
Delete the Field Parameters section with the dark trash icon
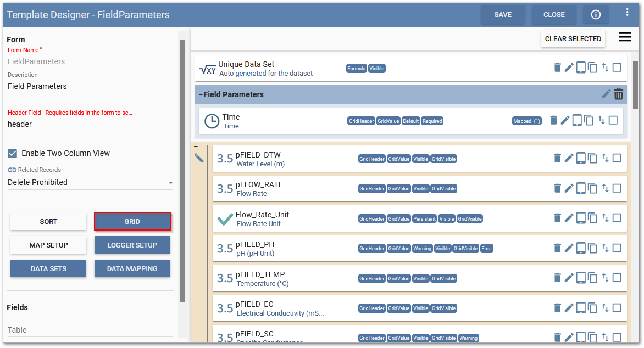618,94
